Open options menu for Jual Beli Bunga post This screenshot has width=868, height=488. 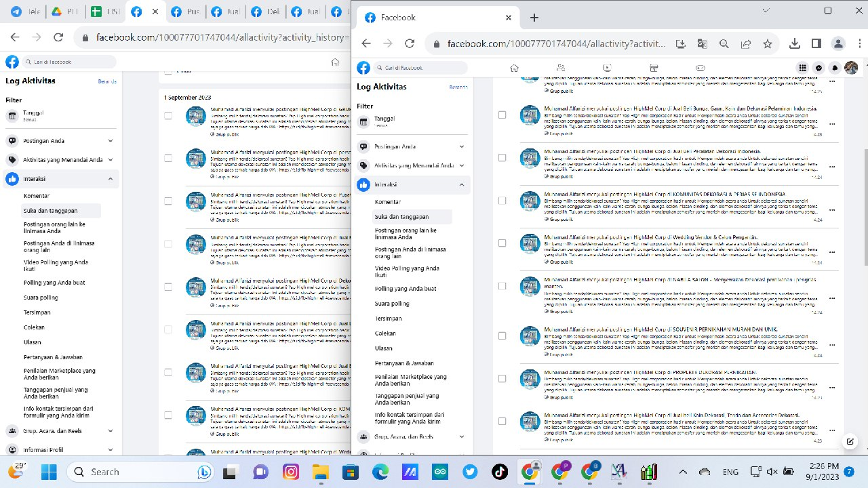832,124
